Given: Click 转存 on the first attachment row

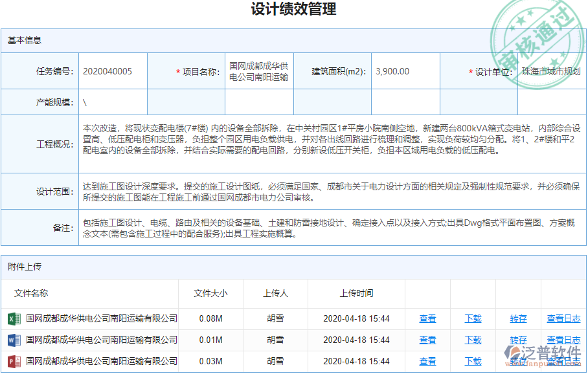Looking at the screenshot, I should [x=519, y=318].
